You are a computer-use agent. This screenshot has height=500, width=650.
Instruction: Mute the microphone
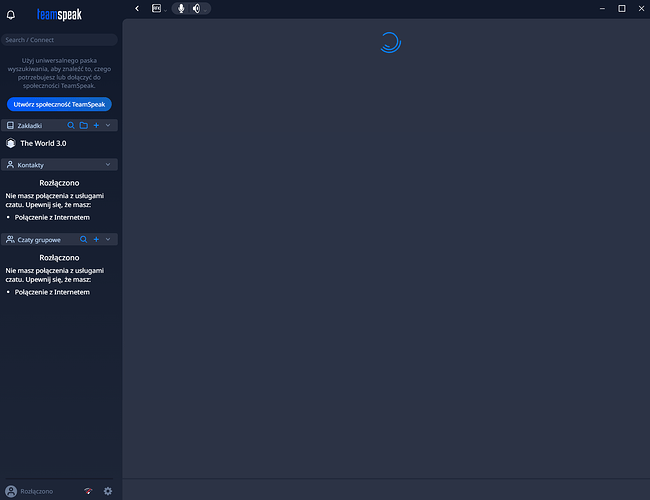(x=181, y=8)
